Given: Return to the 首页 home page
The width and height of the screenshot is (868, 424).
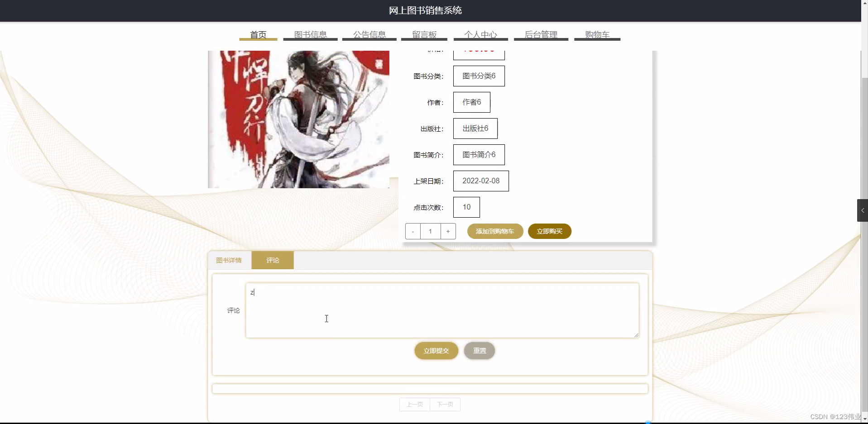Looking at the screenshot, I should point(258,34).
